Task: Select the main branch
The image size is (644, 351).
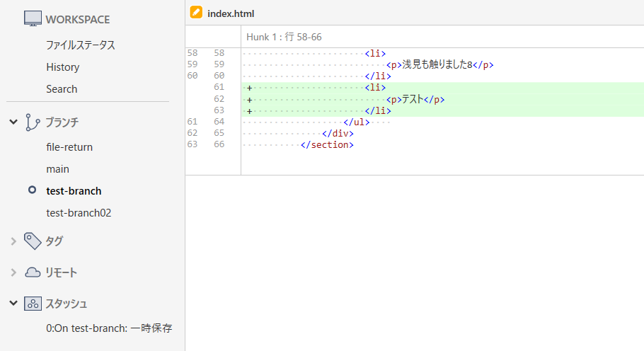Action: tap(57, 169)
